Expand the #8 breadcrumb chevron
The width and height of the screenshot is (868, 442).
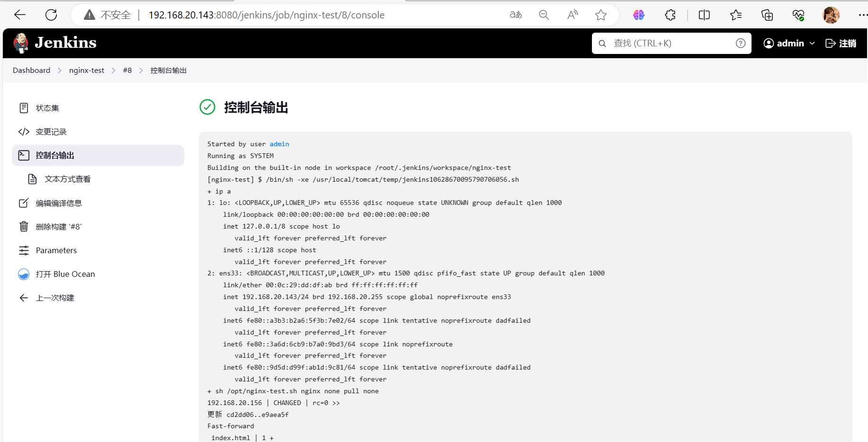(x=141, y=71)
